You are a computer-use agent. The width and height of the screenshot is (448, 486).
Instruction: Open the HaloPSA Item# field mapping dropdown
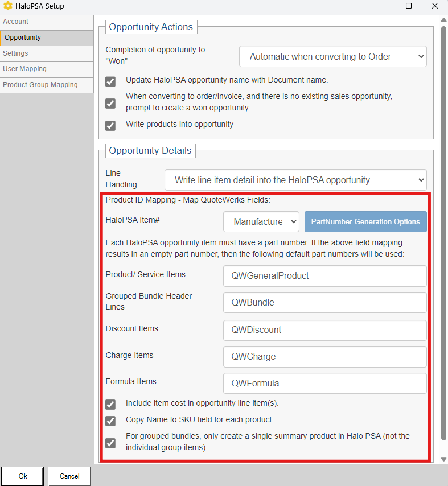click(x=261, y=221)
